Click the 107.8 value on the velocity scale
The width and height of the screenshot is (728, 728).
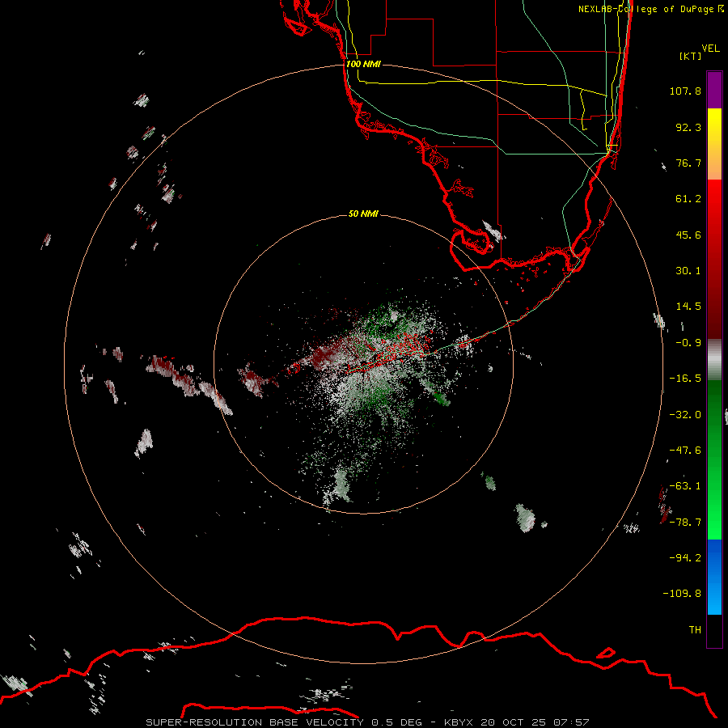685,91
